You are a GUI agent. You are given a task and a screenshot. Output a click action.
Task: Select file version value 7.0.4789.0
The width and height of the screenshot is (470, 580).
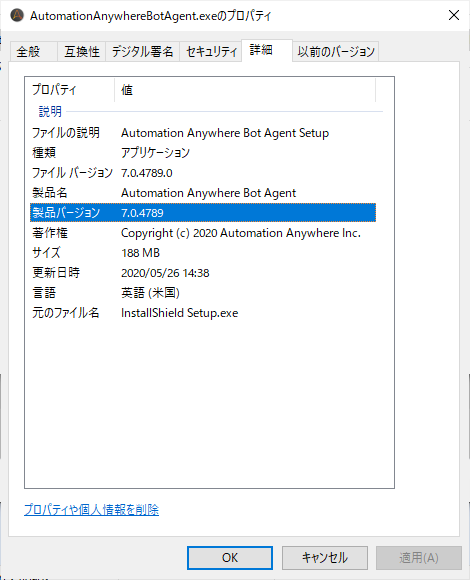[x=147, y=173]
